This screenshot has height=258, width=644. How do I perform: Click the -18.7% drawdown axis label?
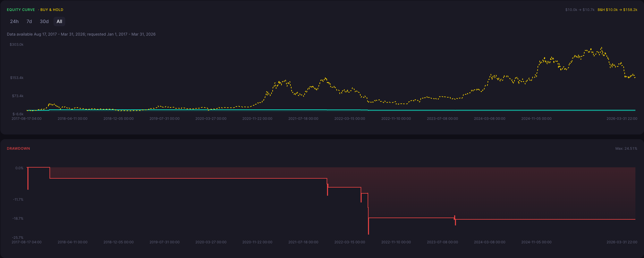18,219
